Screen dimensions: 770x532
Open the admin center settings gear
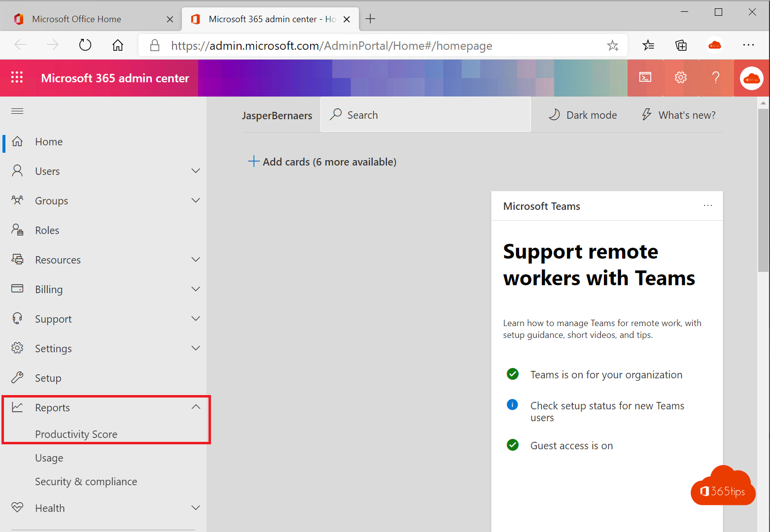[x=680, y=77]
